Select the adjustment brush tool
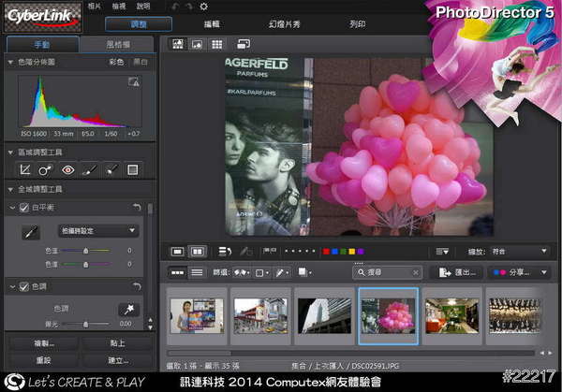Image resolution: width=562 pixels, height=392 pixels. (x=89, y=169)
